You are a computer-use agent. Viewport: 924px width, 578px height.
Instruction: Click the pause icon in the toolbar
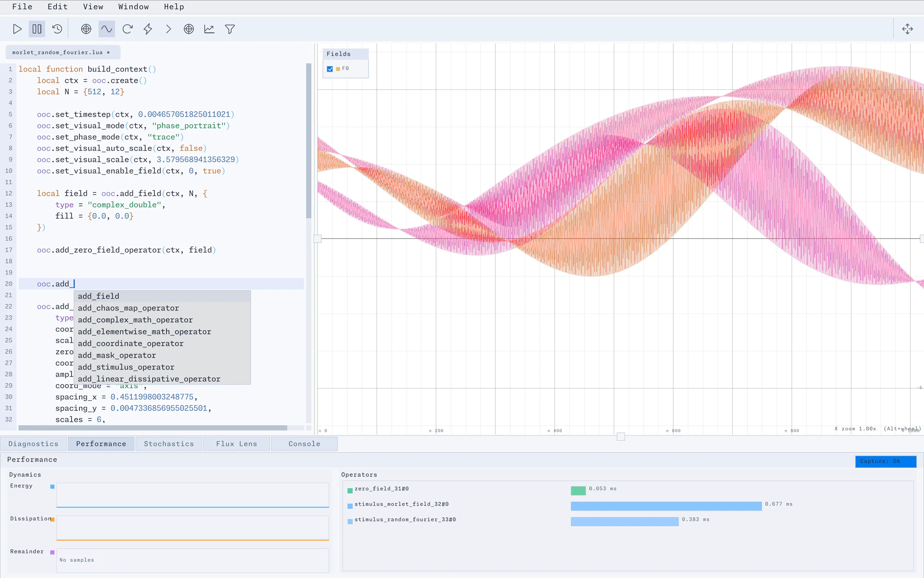pos(37,29)
